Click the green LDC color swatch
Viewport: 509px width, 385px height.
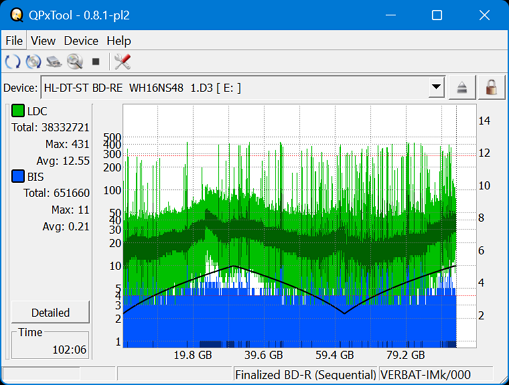pyautogui.click(x=18, y=111)
